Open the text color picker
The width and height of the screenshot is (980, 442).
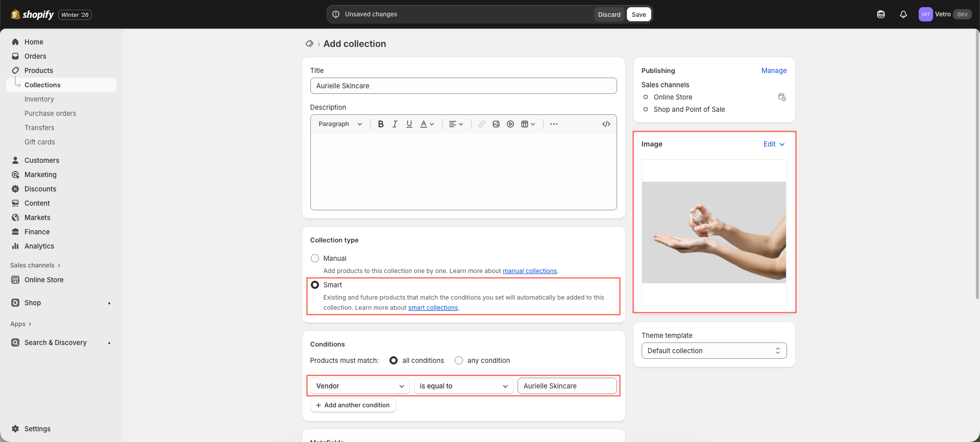pyautogui.click(x=427, y=124)
